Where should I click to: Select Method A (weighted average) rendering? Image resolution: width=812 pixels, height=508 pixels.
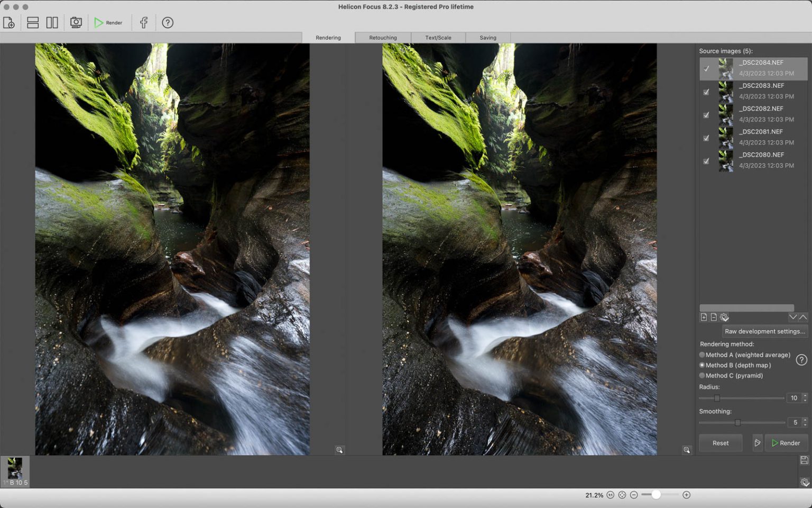(x=702, y=355)
